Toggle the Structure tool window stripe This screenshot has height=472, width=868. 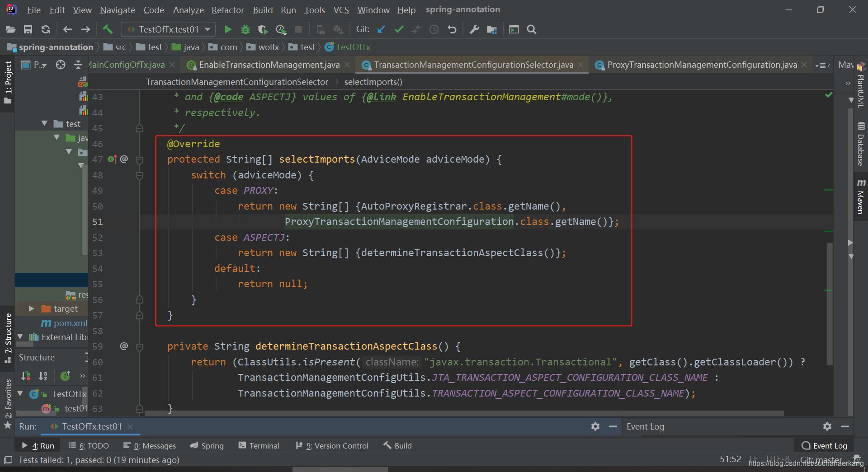(x=8, y=338)
